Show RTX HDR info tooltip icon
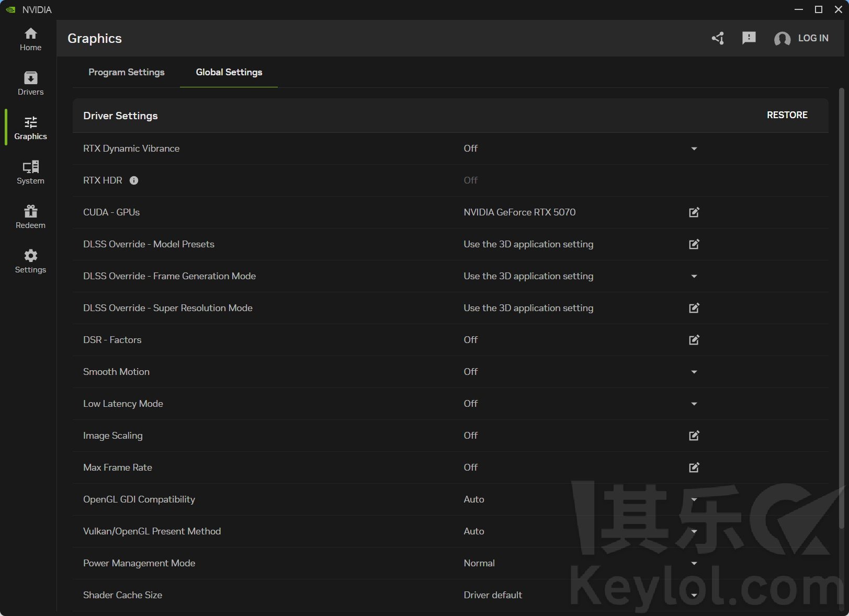The image size is (849, 616). [134, 180]
